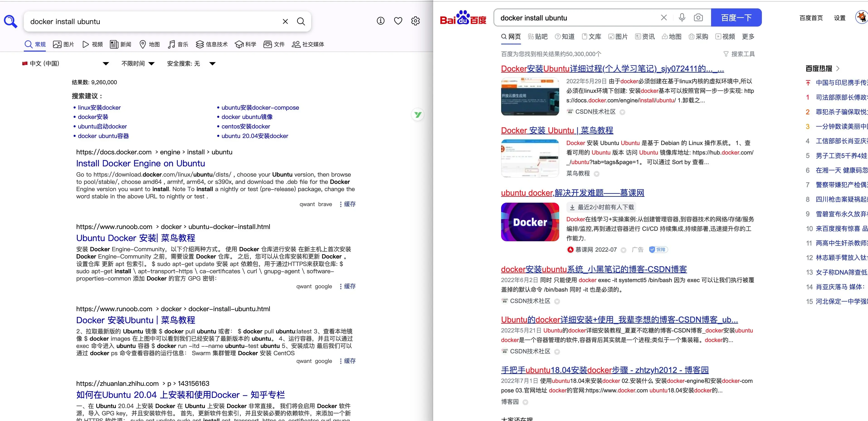868x421 pixels.
Task: Click the thumbnail of the CSDN 详细过程 result
Action: (530, 96)
